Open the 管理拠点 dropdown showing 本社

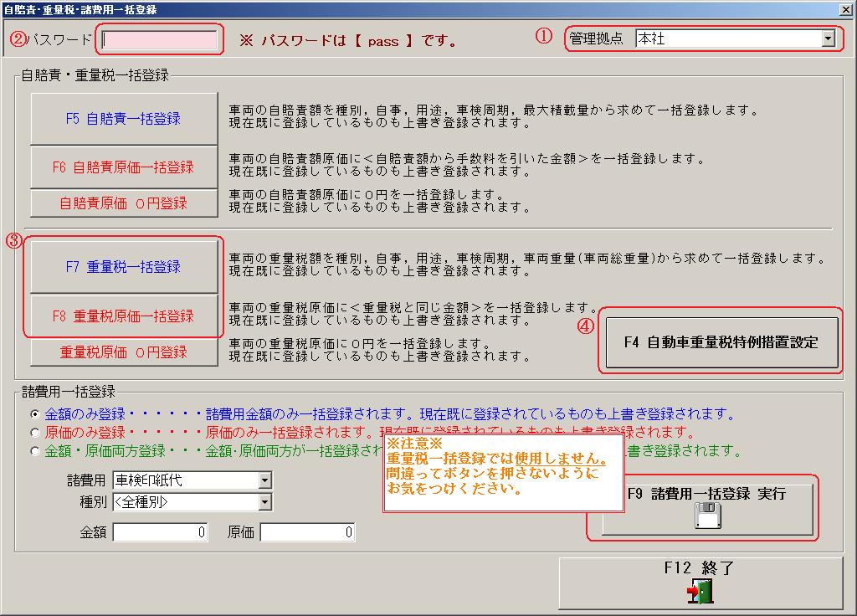(828, 38)
